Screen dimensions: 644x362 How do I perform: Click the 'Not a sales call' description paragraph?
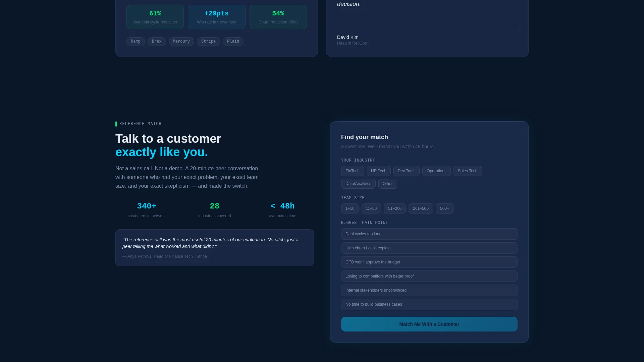187,177
